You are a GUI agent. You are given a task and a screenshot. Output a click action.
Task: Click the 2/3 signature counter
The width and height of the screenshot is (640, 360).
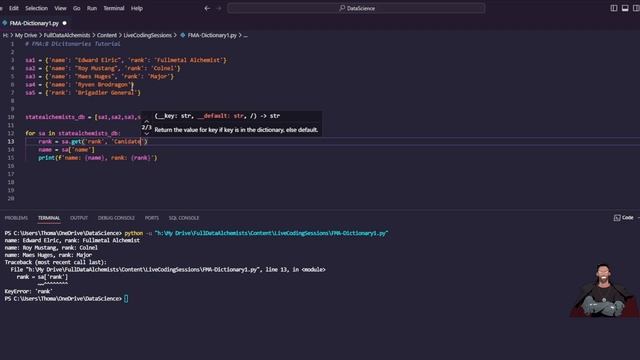147,127
